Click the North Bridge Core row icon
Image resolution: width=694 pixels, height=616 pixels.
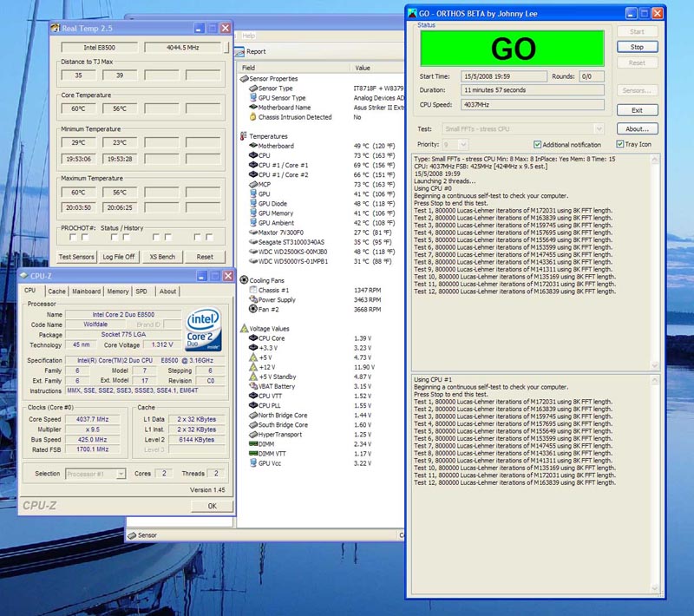point(253,415)
